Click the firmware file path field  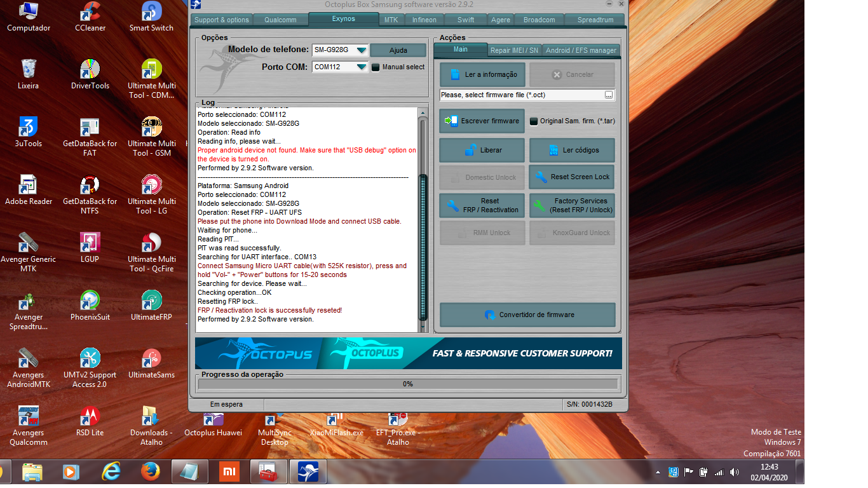point(522,95)
